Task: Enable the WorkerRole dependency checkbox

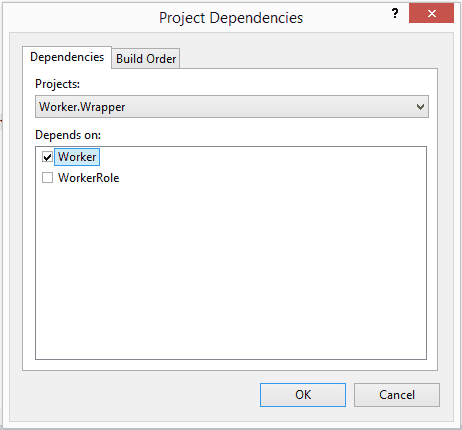Action: [47, 178]
